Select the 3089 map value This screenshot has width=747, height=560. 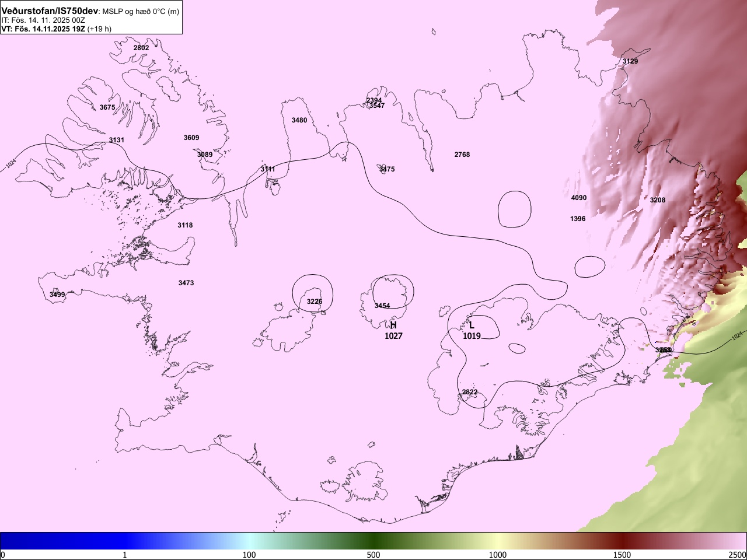[x=205, y=155]
